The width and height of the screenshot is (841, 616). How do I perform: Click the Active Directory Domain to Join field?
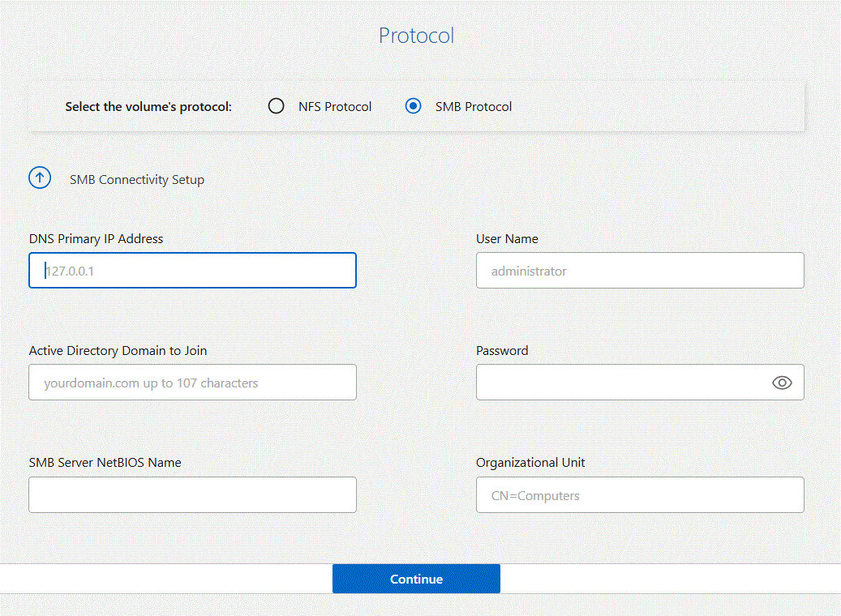192,382
